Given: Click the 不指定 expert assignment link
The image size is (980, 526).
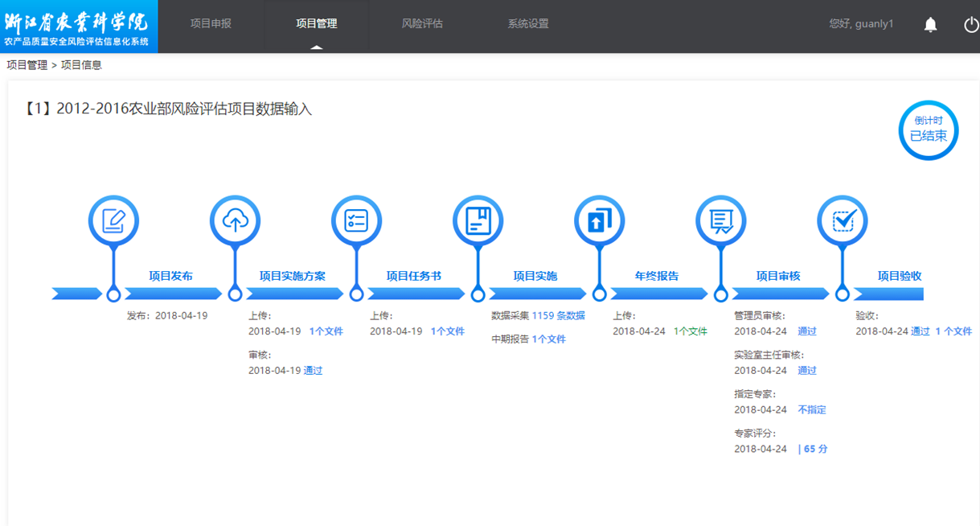Looking at the screenshot, I should tap(811, 410).
